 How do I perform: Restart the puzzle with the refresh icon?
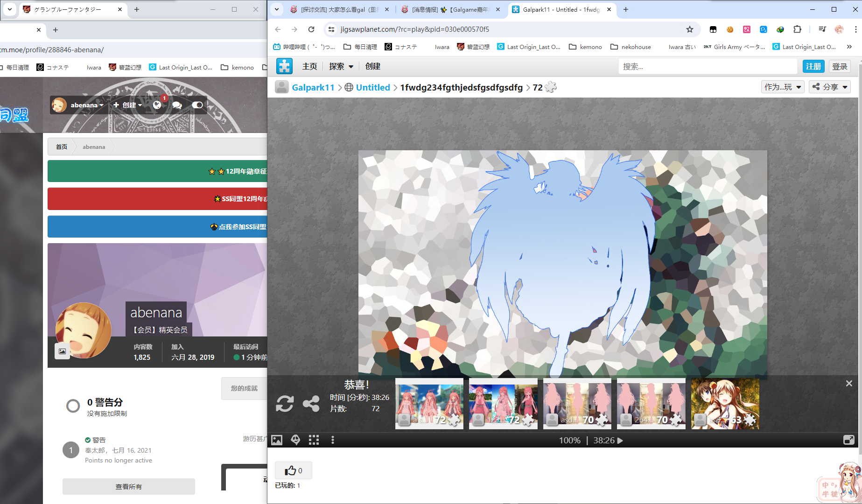(x=285, y=404)
